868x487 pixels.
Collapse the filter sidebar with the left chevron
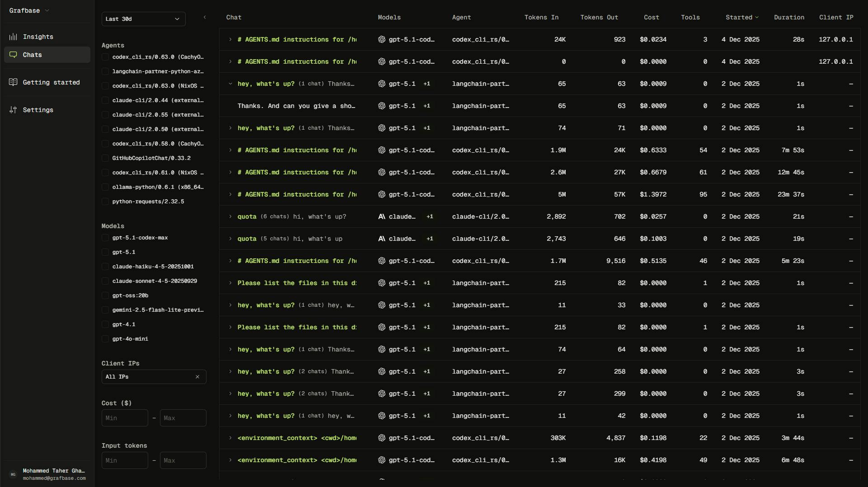(x=205, y=17)
